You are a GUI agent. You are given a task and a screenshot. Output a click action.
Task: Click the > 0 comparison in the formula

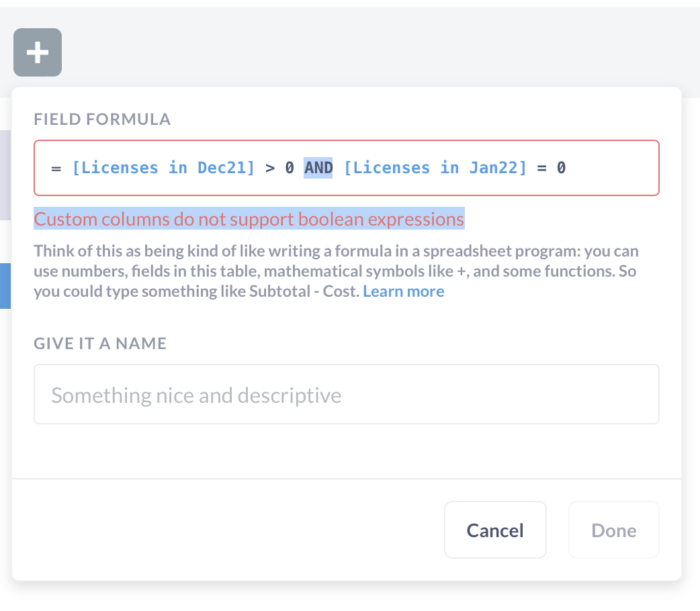click(x=278, y=168)
